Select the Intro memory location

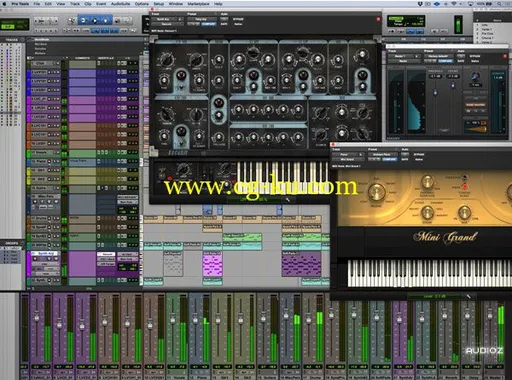click(485, 25)
